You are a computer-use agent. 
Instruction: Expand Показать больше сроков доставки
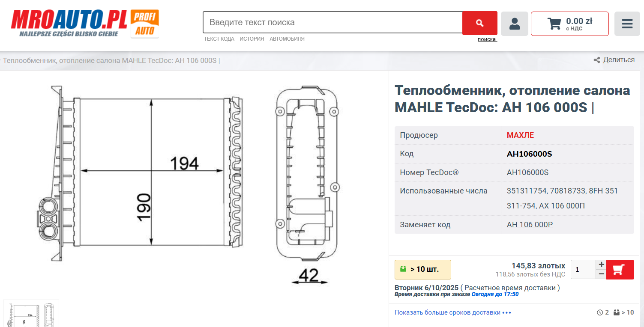tap(452, 312)
